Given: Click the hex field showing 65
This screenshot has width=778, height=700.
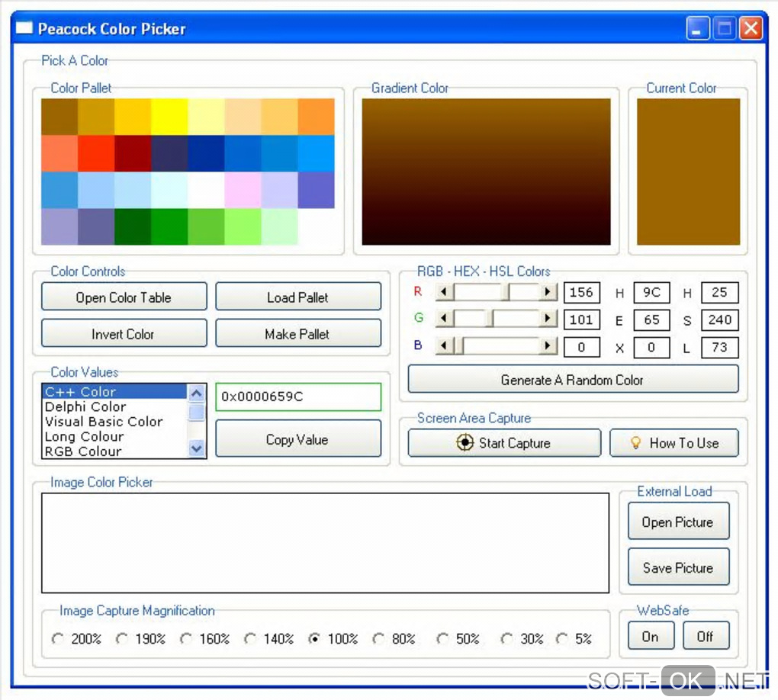Looking at the screenshot, I should 651,319.
